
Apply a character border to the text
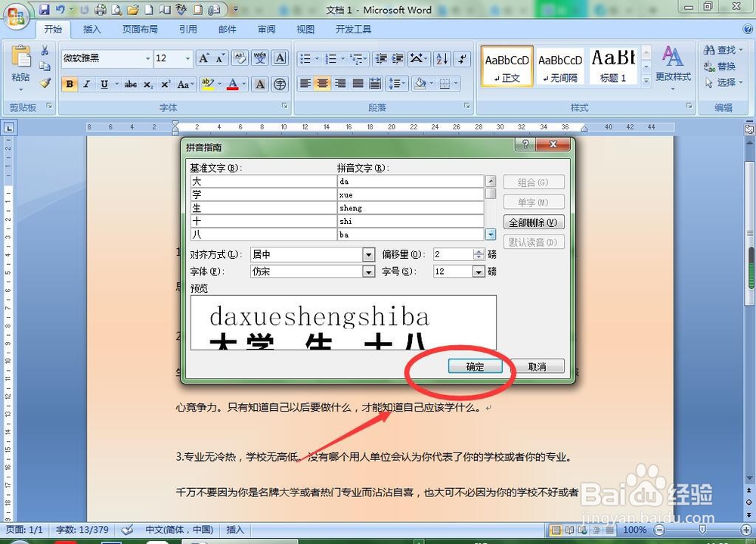pos(280,58)
